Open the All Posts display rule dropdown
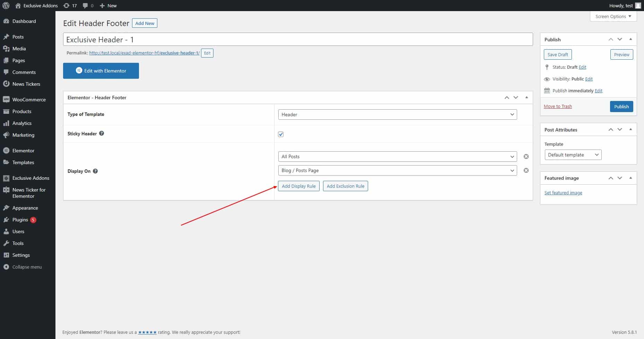 point(398,156)
